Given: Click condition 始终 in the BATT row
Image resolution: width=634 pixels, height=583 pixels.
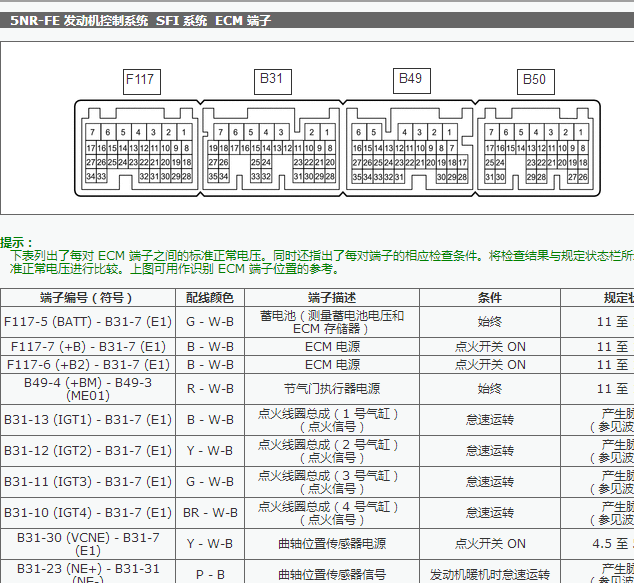Looking at the screenshot, I should tap(490, 322).
